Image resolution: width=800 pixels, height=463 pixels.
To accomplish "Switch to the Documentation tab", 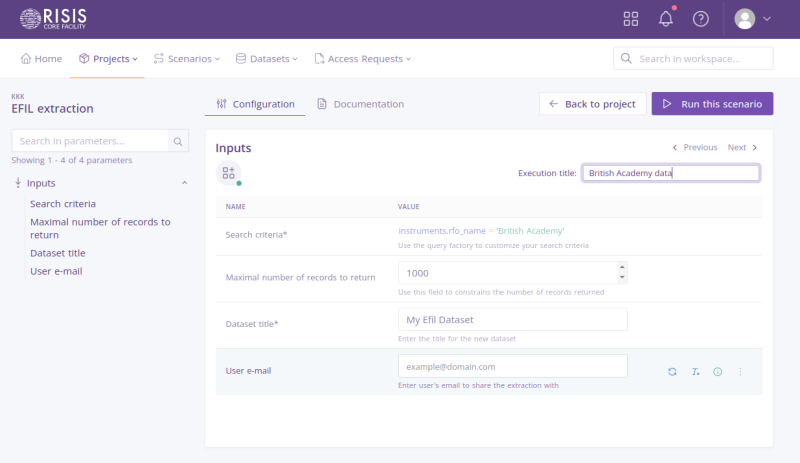I will coord(360,104).
